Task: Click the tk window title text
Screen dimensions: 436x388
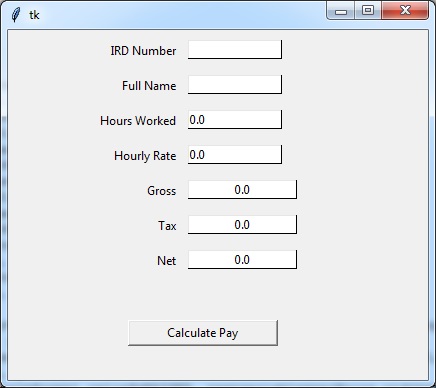Action: [x=34, y=15]
